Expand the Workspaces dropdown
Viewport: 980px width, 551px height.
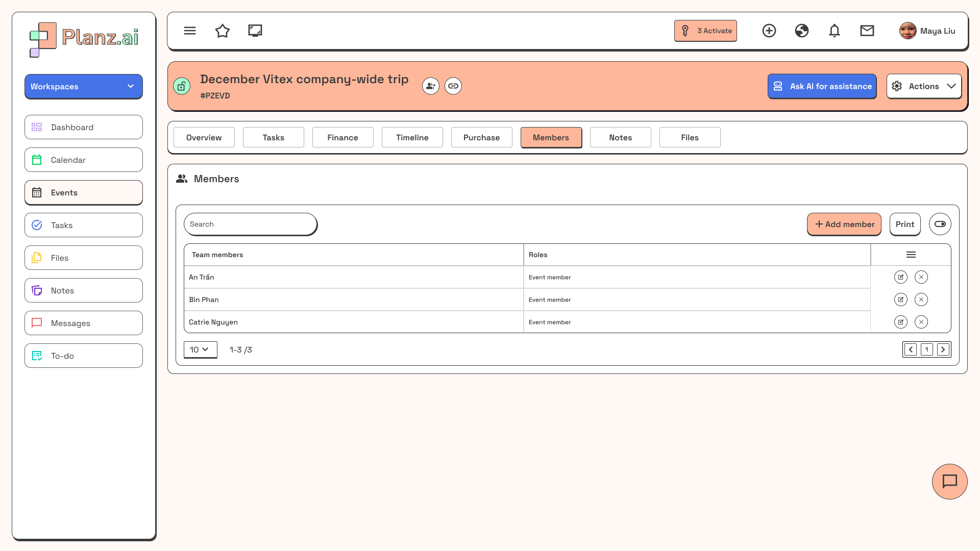(x=84, y=86)
